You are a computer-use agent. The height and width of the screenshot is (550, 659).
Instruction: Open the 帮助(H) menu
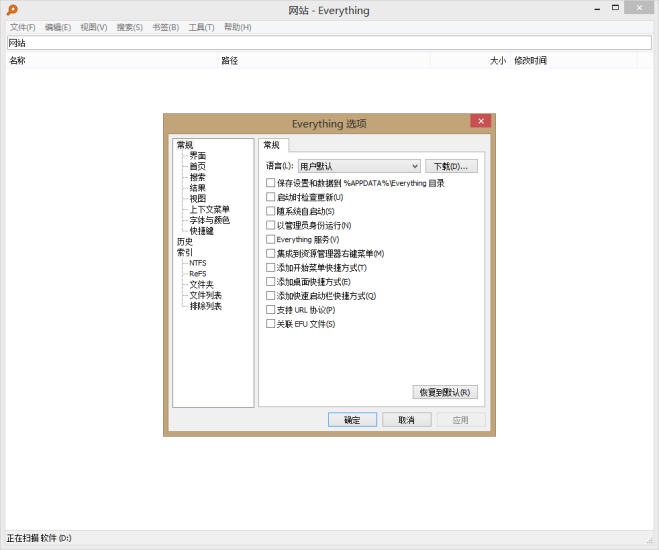(x=237, y=27)
